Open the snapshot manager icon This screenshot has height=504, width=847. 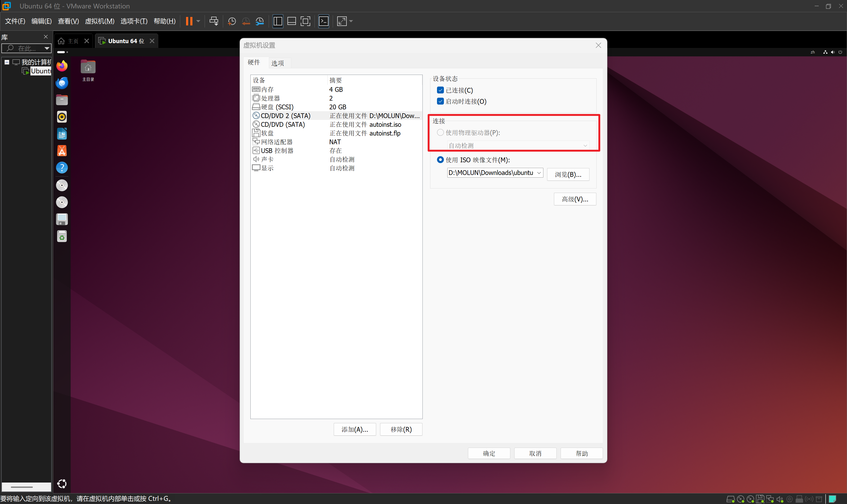260,21
